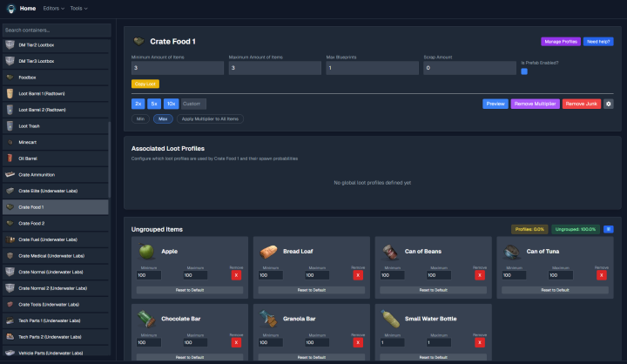Image resolution: width=627 pixels, height=364 pixels.
Task: Remove Small Water Bottle with its red X
Action: [x=480, y=342]
